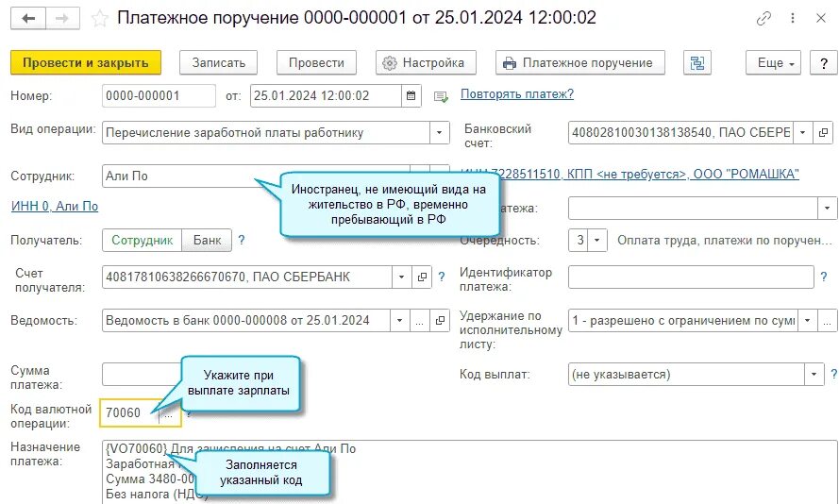Viewport: 839px width, 504px height.
Task: Click the Код валютной операции field 70060
Action: click(129, 413)
